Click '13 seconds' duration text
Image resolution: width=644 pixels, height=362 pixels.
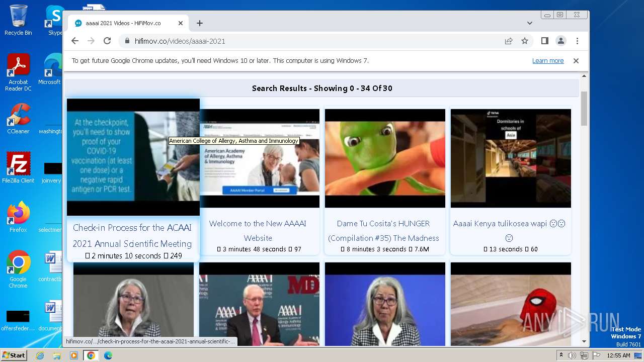pyautogui.click(x=507, y=249)
